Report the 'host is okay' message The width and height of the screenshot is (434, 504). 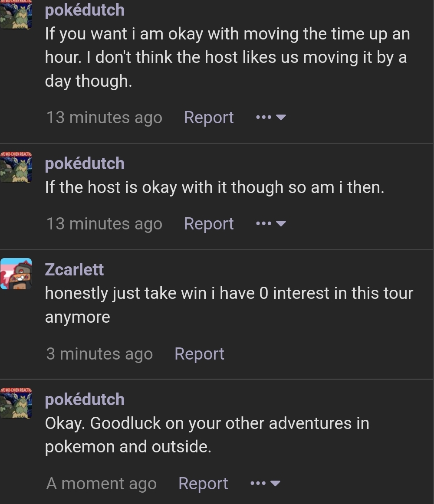pos(209,223)
